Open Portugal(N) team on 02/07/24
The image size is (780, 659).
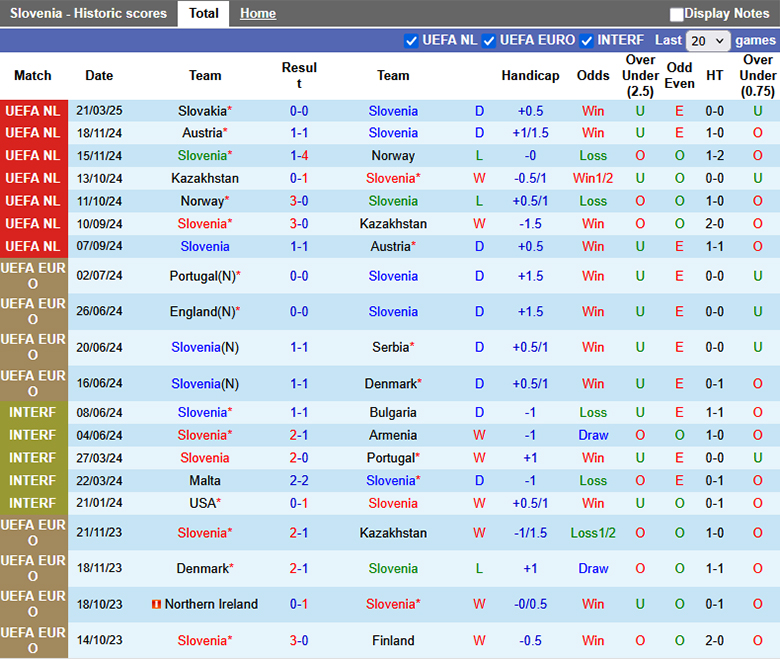[x=205, y=276]
